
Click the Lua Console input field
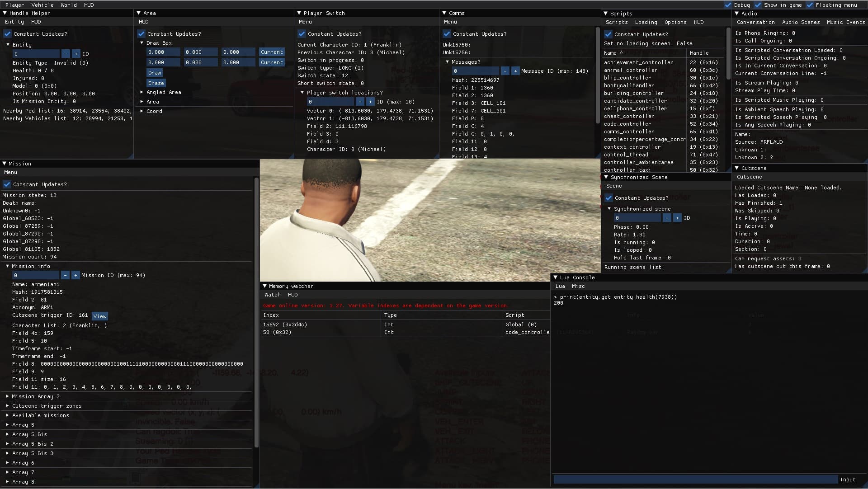(x=695, y=480)
